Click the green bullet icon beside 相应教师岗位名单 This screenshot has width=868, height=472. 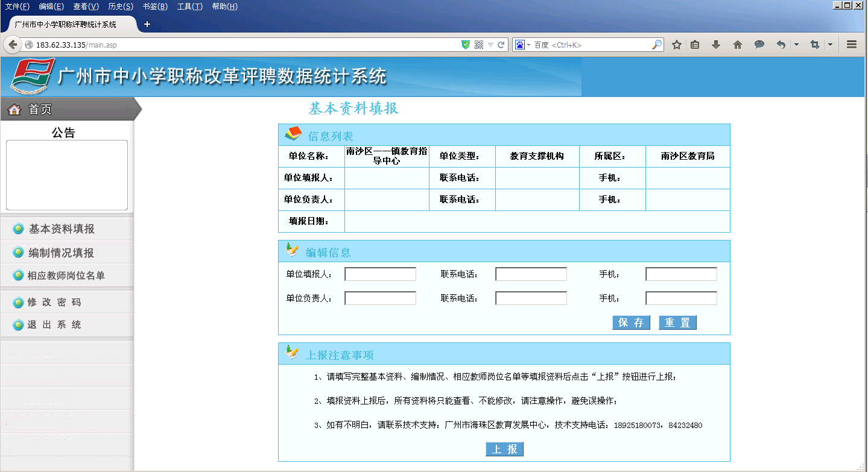[x=19, y=275]
